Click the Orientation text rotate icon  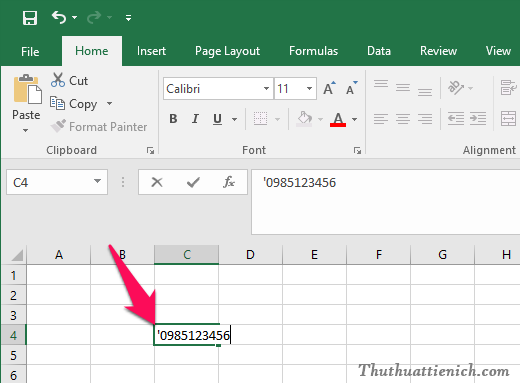pos(456,88)
